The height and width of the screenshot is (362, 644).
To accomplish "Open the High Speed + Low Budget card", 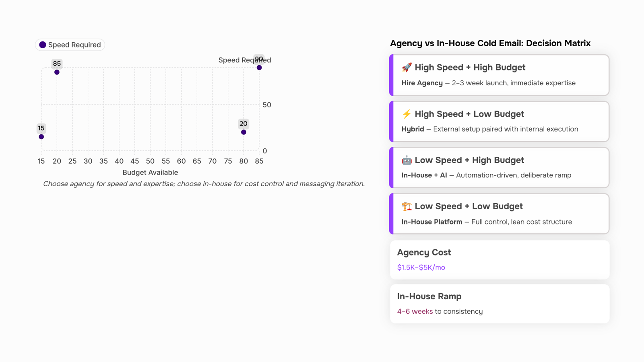I will pos(499,121).
